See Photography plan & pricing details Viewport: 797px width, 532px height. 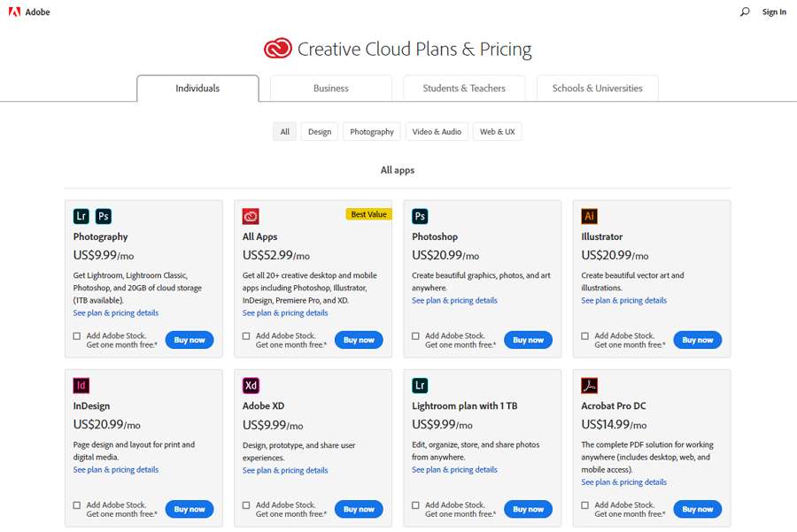coord(116,313)
